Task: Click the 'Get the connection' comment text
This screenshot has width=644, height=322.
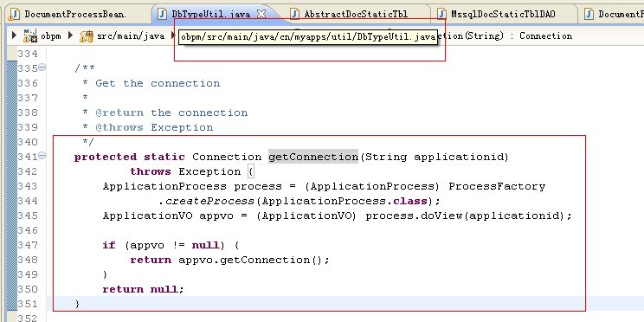Action: pos(158,83)
